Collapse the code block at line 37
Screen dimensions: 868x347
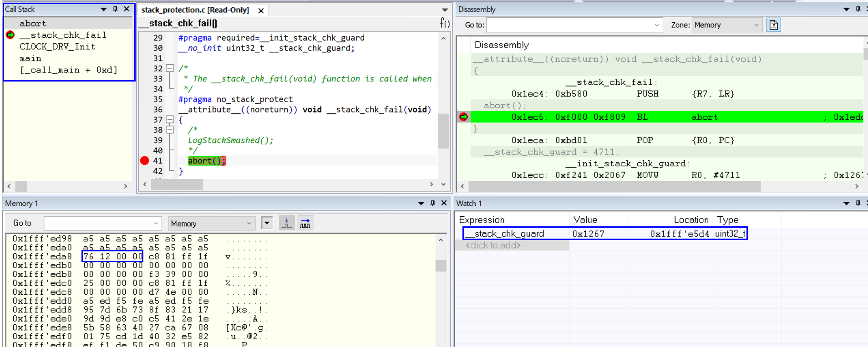click(170, 120)
